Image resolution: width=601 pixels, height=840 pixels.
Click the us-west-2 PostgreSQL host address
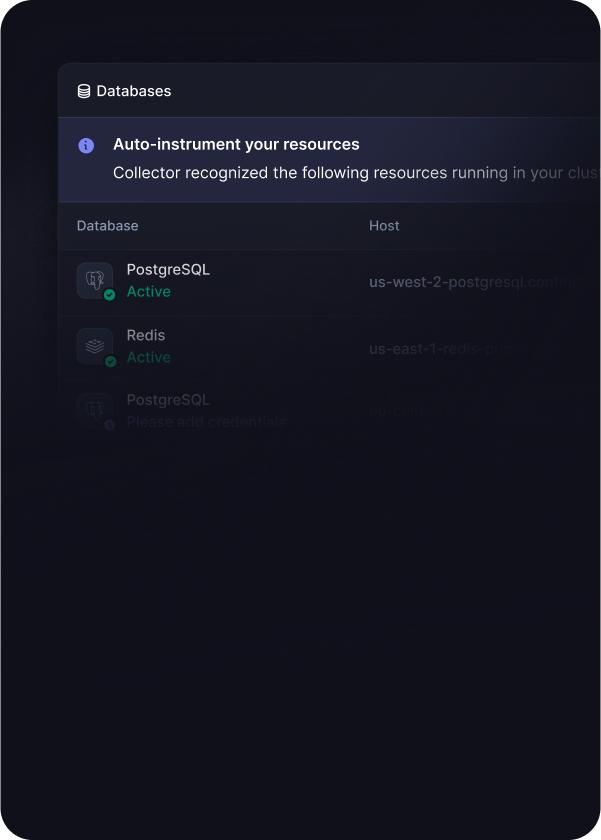coord(470,282)
